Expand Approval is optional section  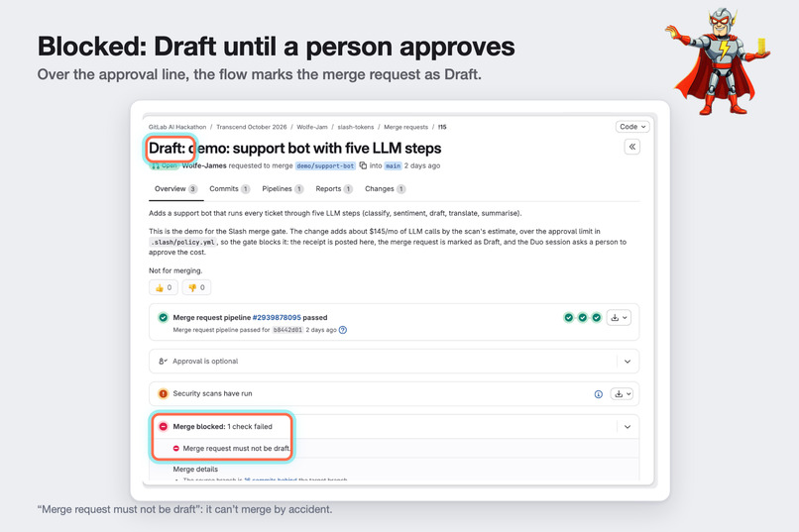tap(628, 362)
